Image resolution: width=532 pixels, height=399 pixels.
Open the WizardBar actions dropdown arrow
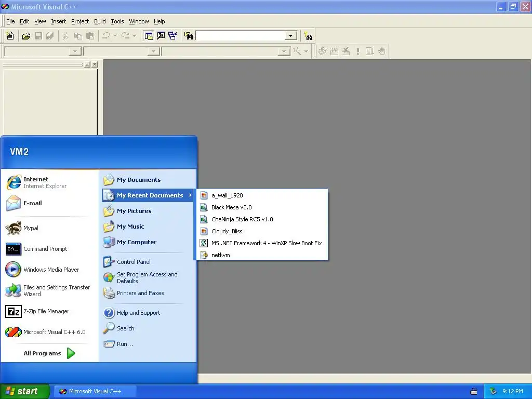tap(306, 51)
